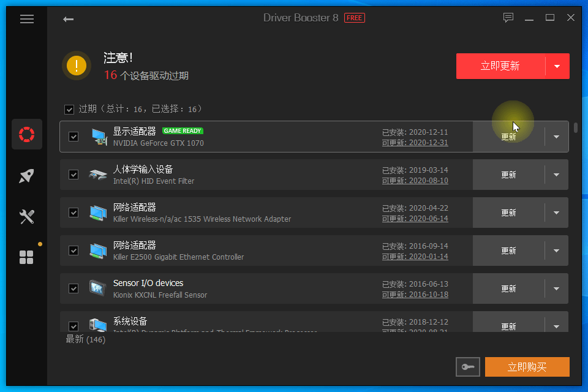
Task: Open the 可更新: 2020-08-10 link
Action: (415, 181)
